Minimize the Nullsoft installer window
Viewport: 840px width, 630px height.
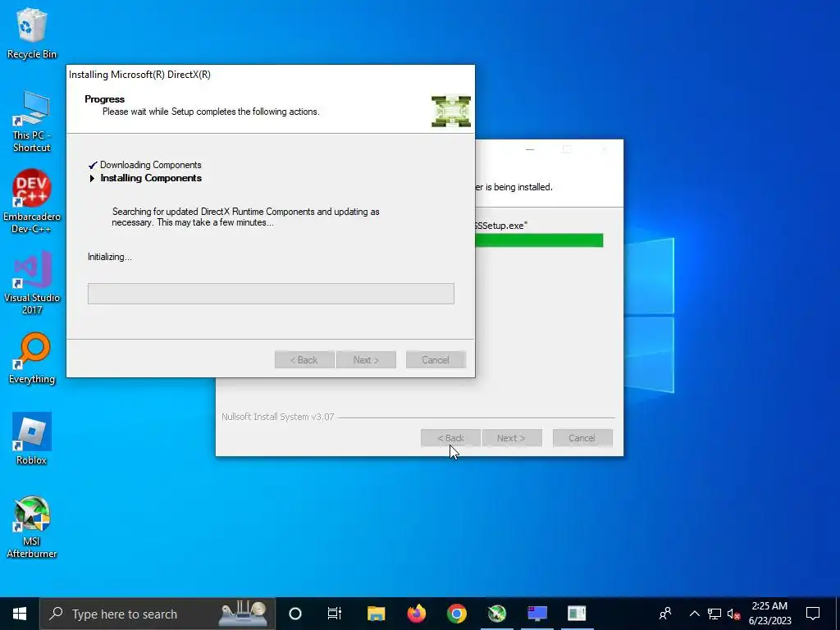point(530,149)
